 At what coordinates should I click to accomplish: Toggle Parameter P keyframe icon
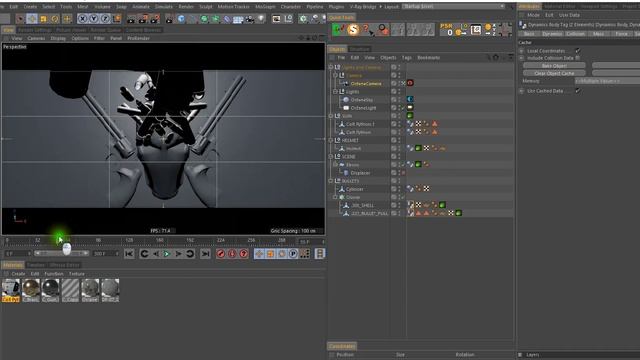point(293,254)
